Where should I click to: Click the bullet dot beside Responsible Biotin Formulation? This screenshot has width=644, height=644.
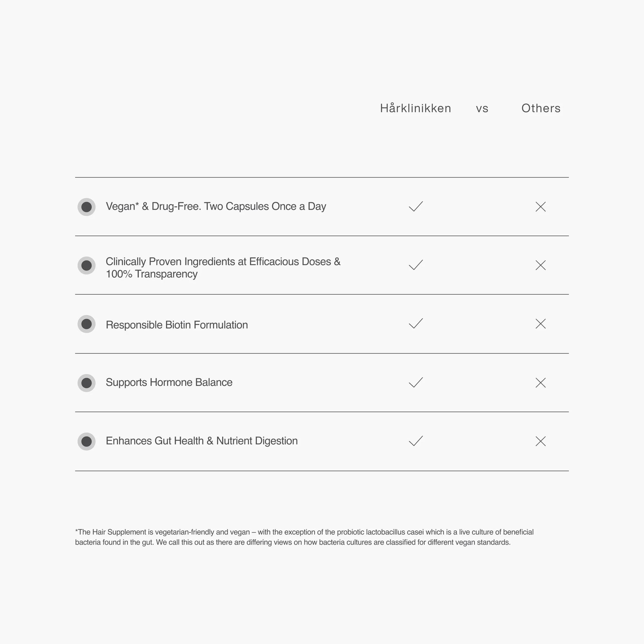(x=87, y=324)
